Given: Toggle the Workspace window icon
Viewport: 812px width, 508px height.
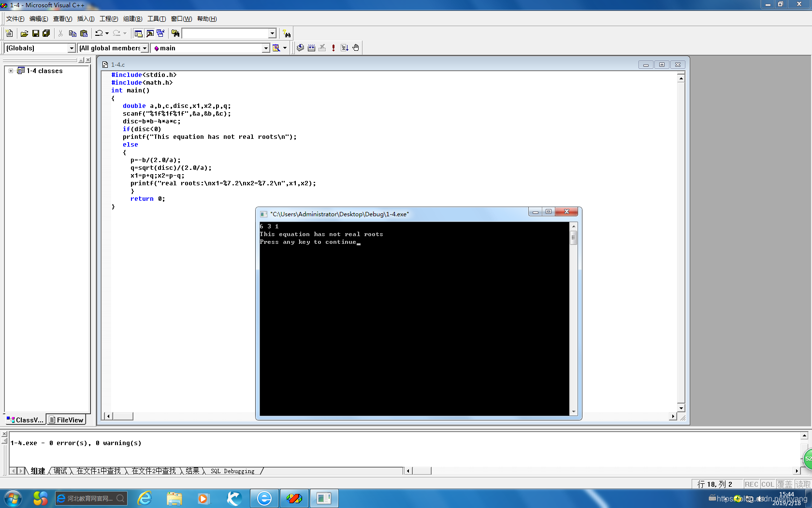Looking at the screenshot, I should (139, 33).
